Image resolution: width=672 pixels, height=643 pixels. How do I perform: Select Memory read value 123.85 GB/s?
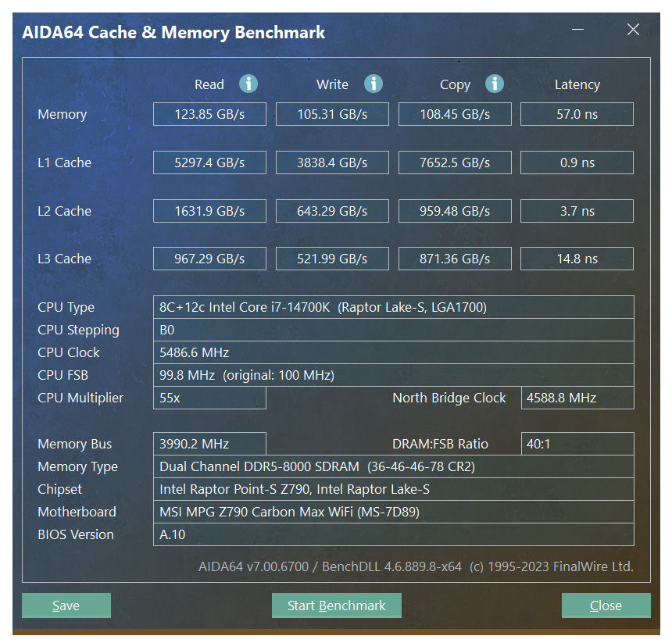tap(209, 114)
